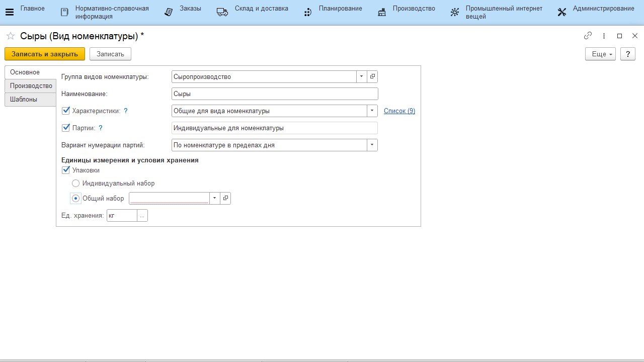Image resolution: width=644 pixels, height=362 pixels.
Task: Add form to favorites with star icon
Action: pyautogui.click(x=10, y=36)
